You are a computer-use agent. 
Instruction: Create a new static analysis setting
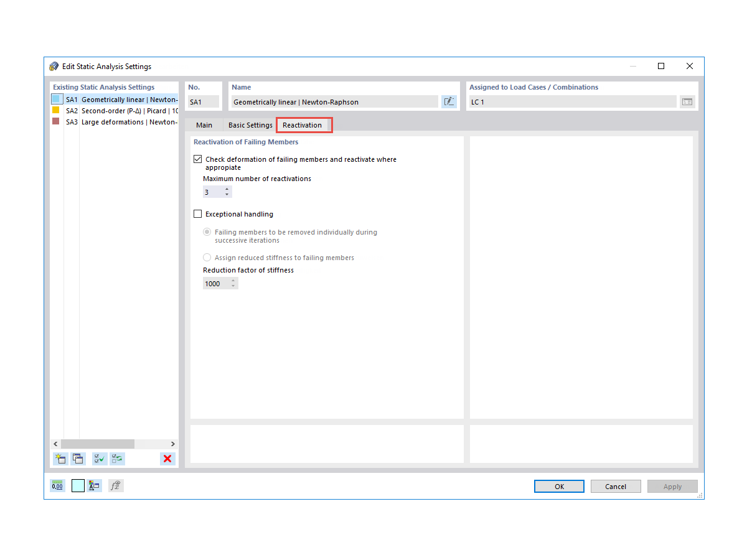(60, 459)
